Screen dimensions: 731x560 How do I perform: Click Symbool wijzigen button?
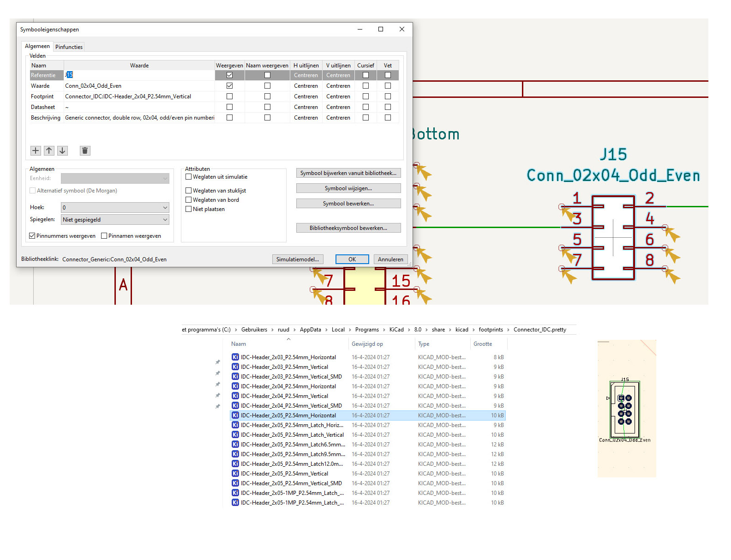tap(348, 188)
